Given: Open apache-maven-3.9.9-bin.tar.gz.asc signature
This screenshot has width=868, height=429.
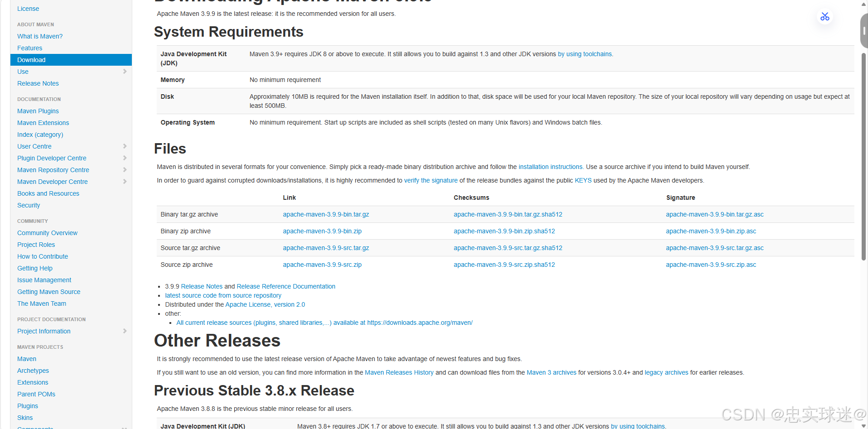Looking at the screenshot, I should [714, 214].
